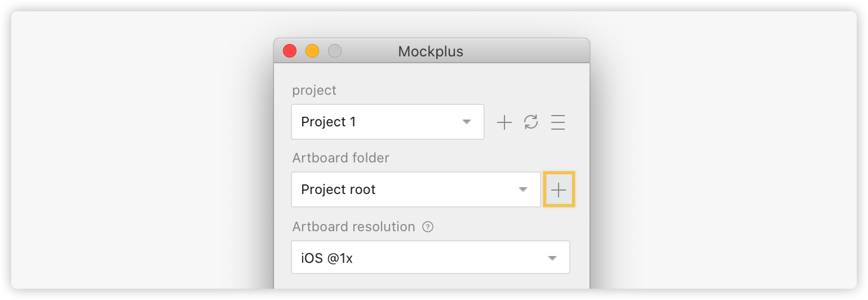Click the "Artboard resolution" label
Image resolution: width=868 pixels, height=300 pixels.
353,227
